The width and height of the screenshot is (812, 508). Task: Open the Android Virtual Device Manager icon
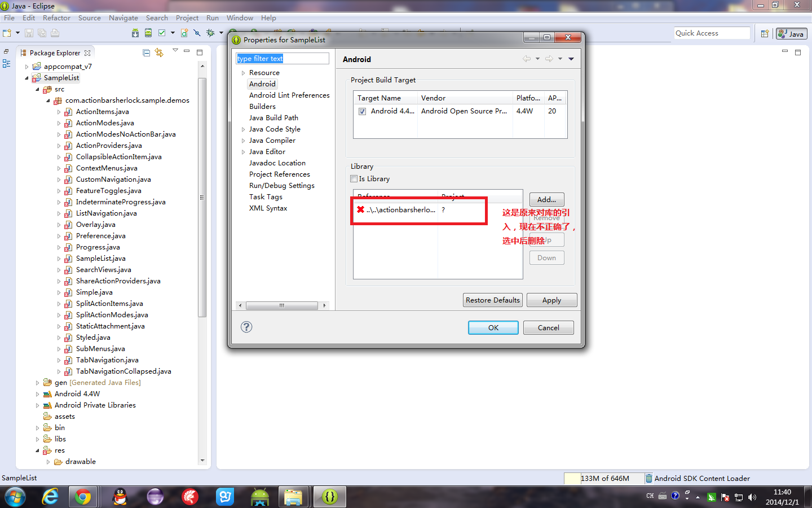(x=148, y=33)
